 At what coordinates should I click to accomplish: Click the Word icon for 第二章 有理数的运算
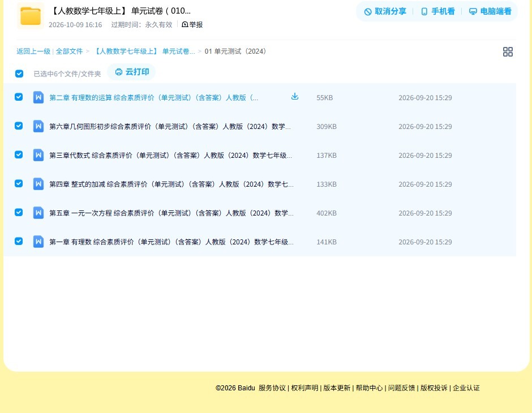(x=38, y=97)
